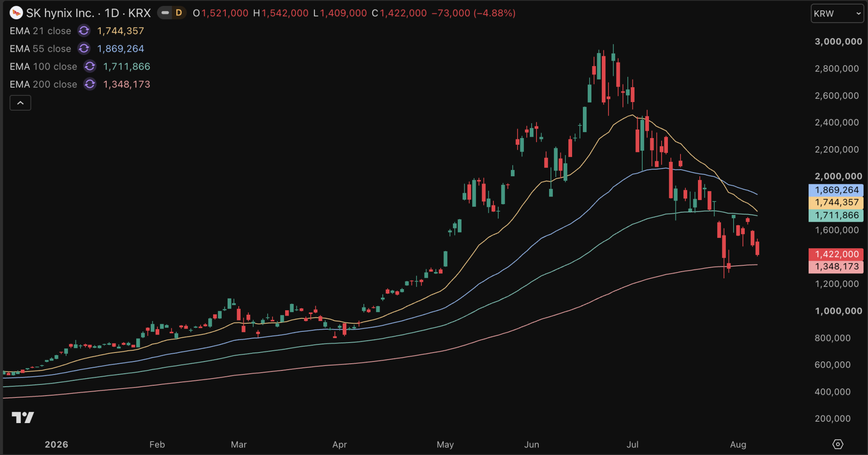Click the green 1,711,866 price axis label
Image resolution: width=868 pixels, height=455 pixels.
(836, 215)
